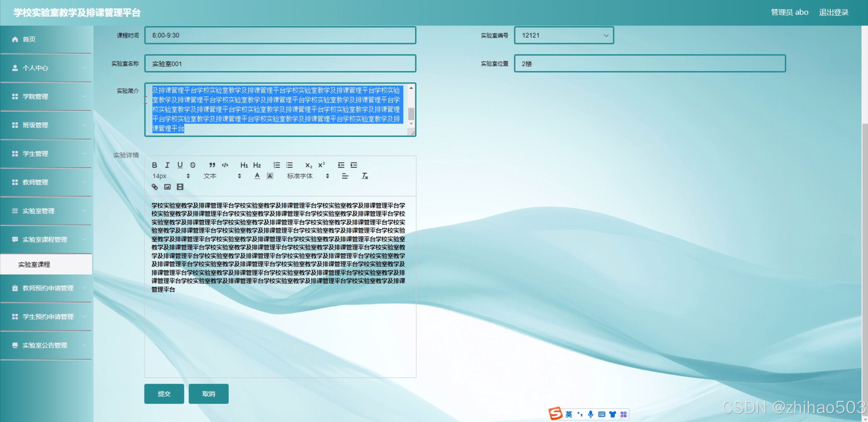Toggle superscript formatting

tap(321, 165)
